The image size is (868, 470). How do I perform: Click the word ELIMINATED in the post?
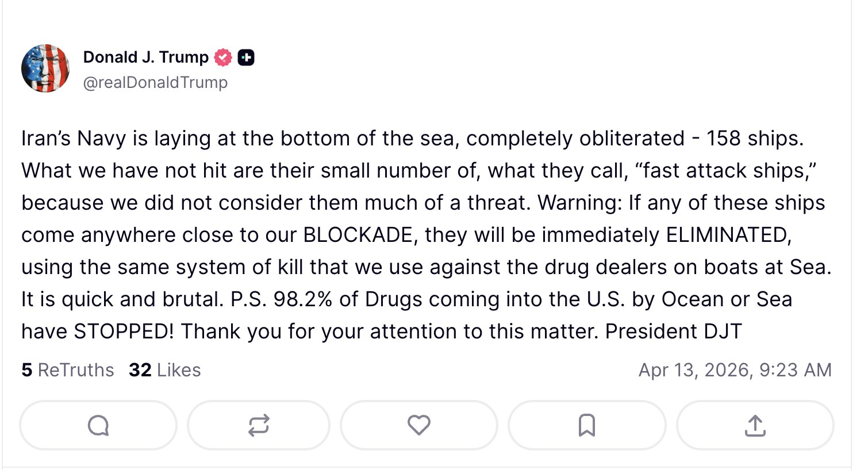728,235
